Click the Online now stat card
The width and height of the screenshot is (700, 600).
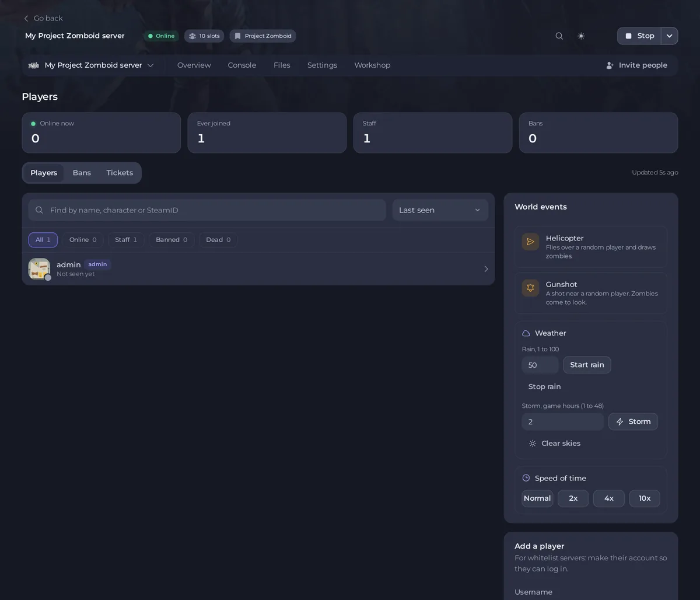click(101, 133)
